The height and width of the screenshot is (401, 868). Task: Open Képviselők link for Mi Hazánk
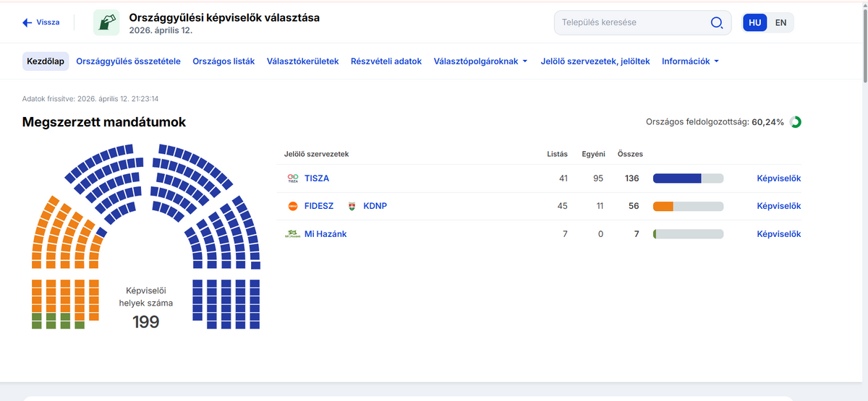click(778, 234)
